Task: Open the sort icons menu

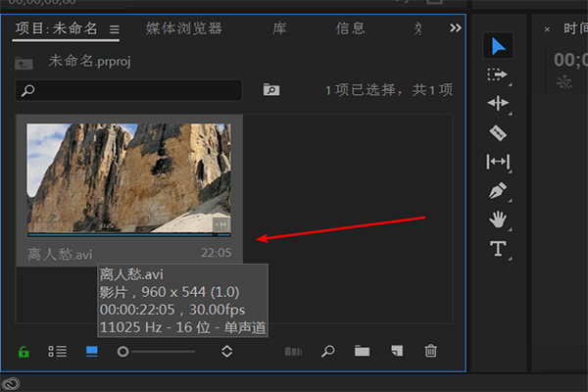Action: 227,352
